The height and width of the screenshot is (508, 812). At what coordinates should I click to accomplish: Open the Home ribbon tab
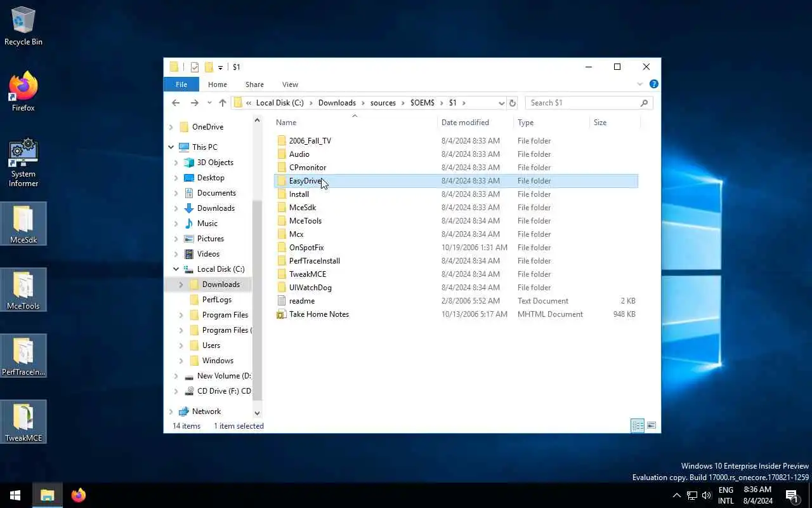coord(217,84)
